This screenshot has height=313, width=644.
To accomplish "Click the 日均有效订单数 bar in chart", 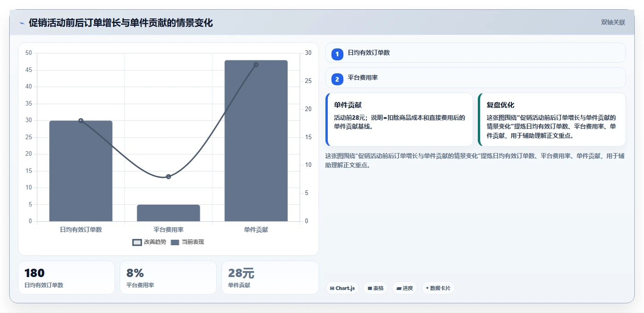I will pyautogui.click(x=81, y=171).
